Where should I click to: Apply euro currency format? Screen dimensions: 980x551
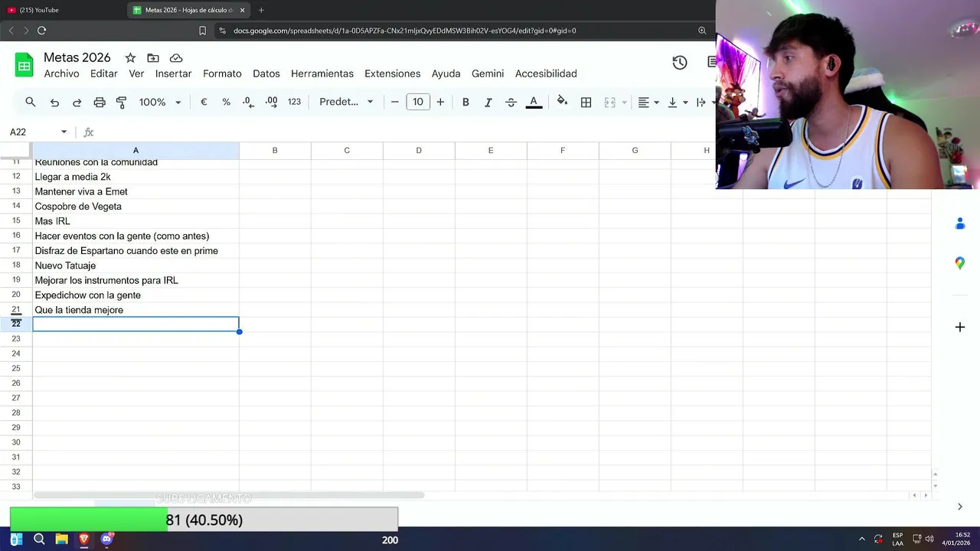[204, 102]
